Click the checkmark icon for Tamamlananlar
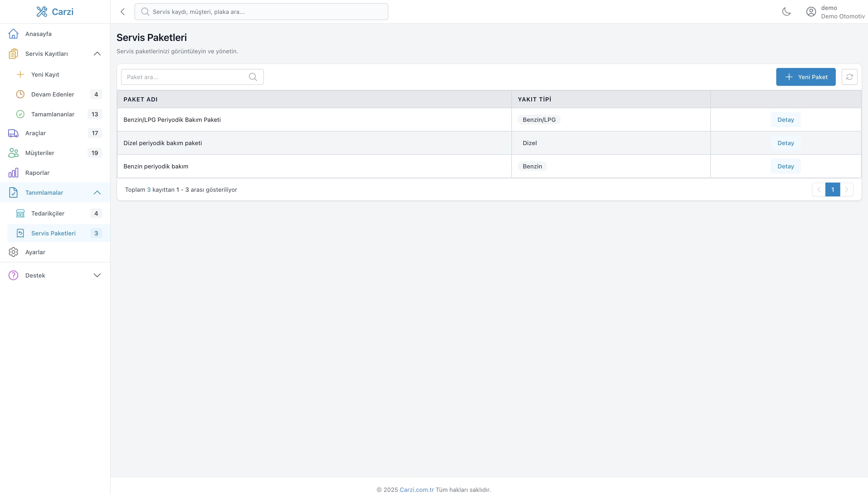The width and height of the screenshot is (868, 502). click(20, 114)
